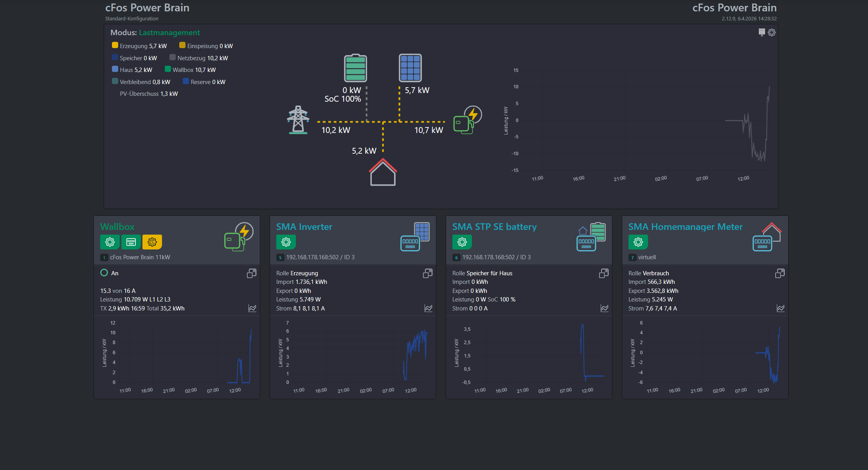Toggle the SMA Inverter chart icon
The image size is (868, 470).
click(429, 309)
